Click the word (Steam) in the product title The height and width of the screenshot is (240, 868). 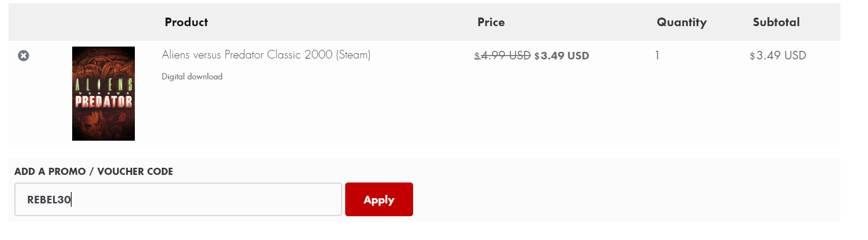(x=353, y=55)
